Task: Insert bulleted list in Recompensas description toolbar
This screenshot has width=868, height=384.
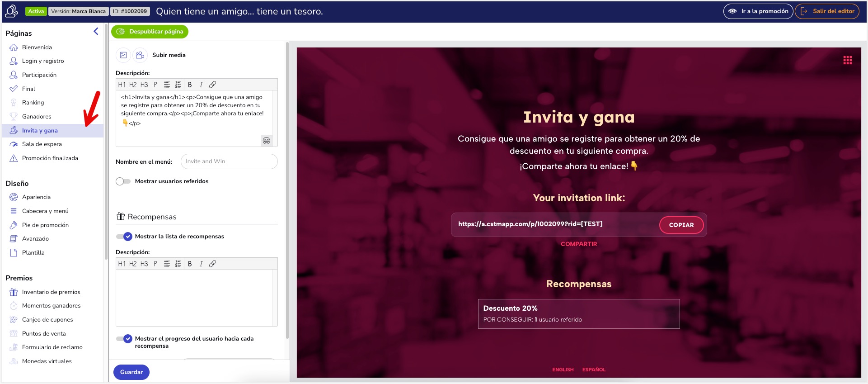Action: pos(167,264)
